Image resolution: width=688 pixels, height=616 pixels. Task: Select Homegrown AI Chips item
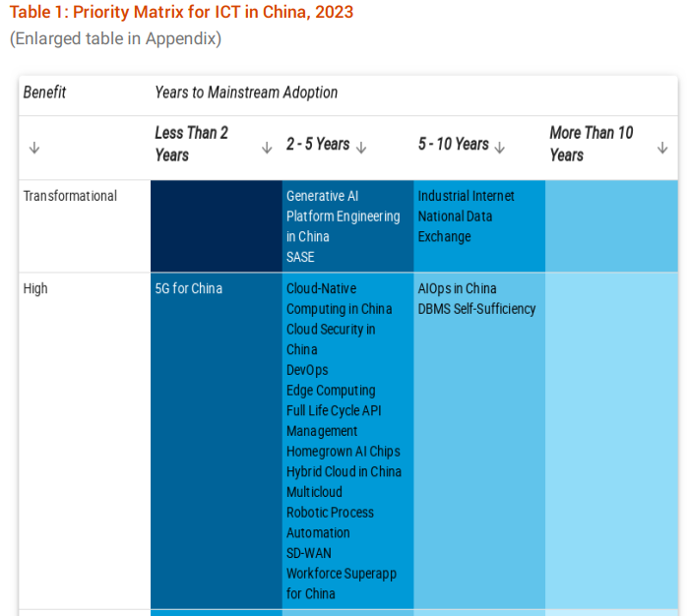click(344, 451)
